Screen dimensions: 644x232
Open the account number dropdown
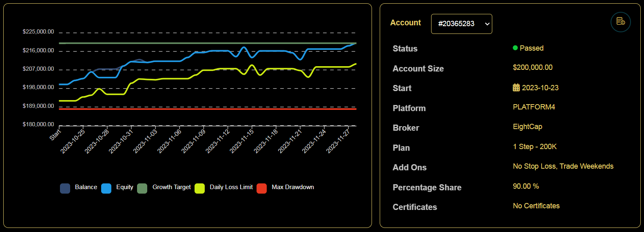pos(461,24)
